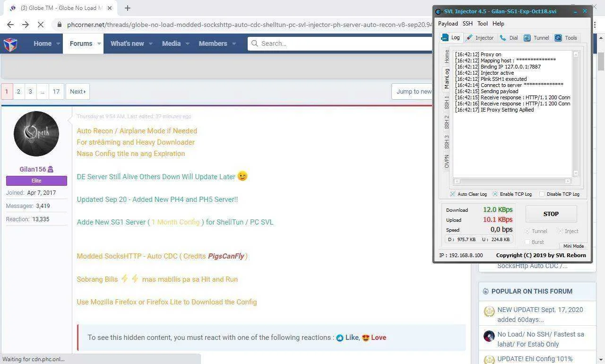The image size is (605, 364).
Task: Select the vertical Home log tab
Action: (447, 56)
